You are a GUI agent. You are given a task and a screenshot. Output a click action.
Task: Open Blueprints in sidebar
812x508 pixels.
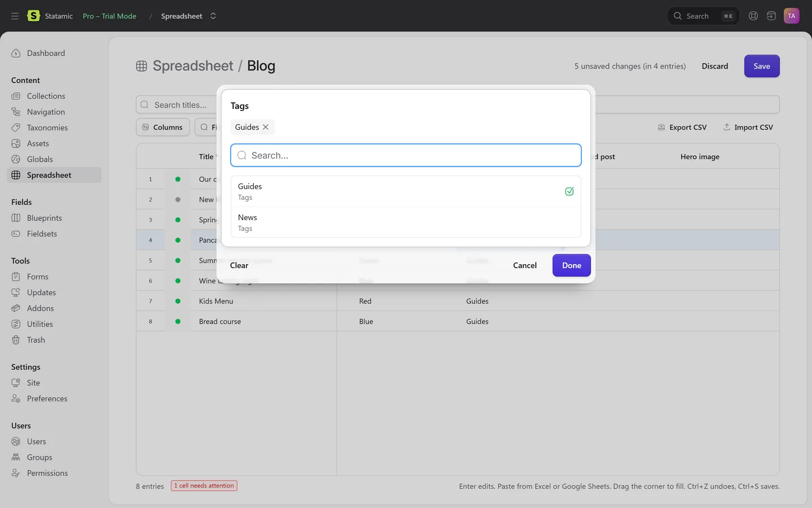(x=54, y=218)
